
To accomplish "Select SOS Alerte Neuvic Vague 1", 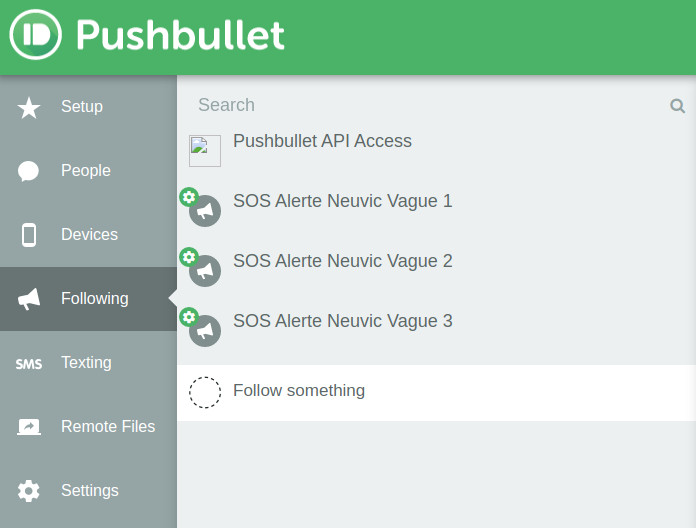I will click(x=342, y=201).
